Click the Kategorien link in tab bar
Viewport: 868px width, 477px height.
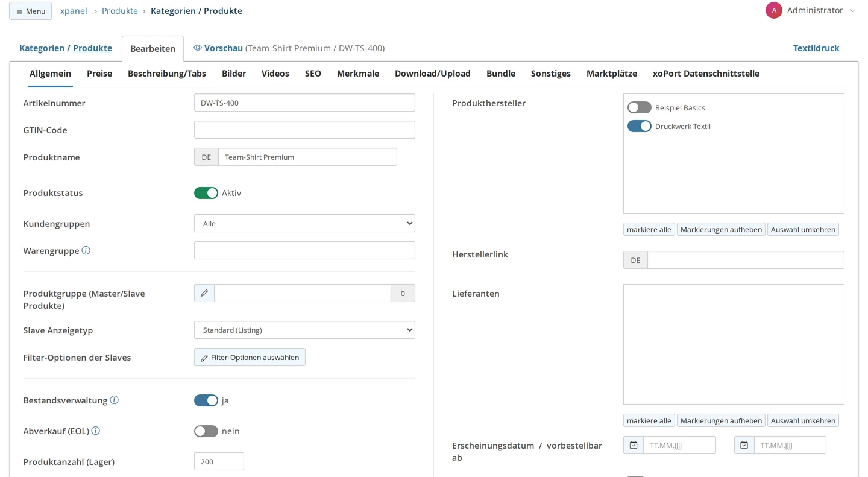pyautogui.click(x=42, y=48)
